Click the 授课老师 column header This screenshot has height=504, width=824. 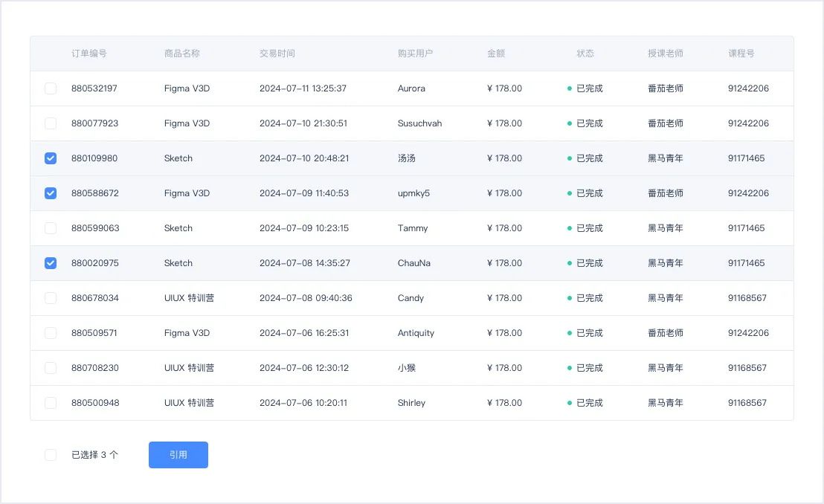click(666, 53)
